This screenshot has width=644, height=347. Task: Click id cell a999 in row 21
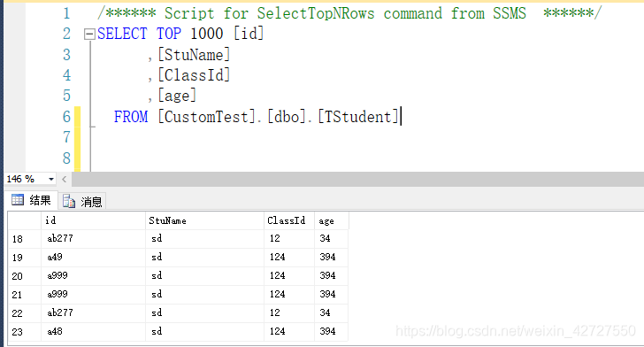pyautogui.click(x=93, y=295)
